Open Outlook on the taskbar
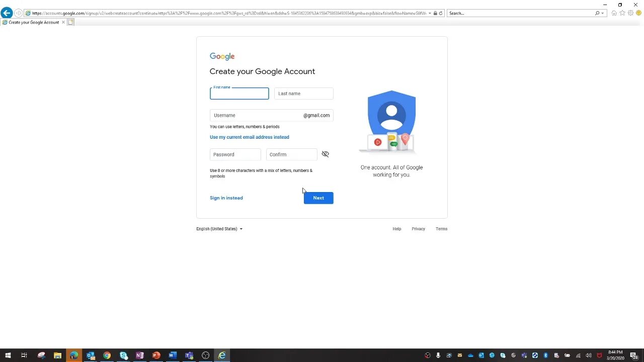This screenshot has height=362, width=644. 91,355
